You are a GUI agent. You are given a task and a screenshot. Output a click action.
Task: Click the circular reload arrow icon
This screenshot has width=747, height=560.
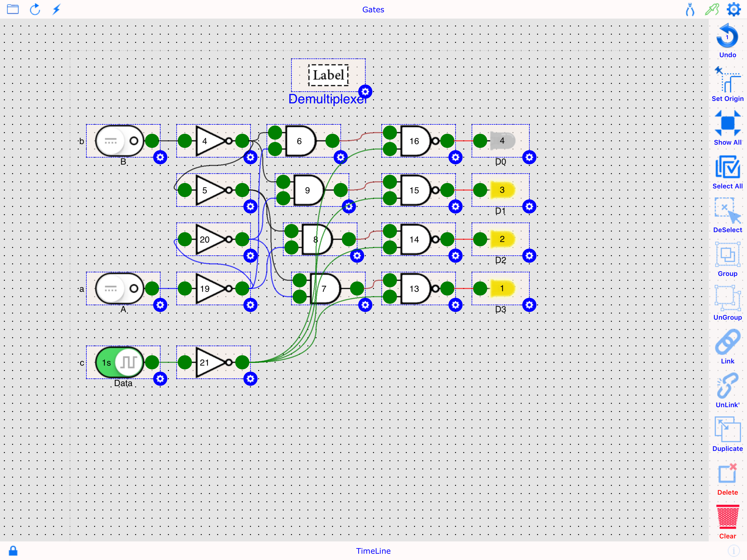coord(35,9)
